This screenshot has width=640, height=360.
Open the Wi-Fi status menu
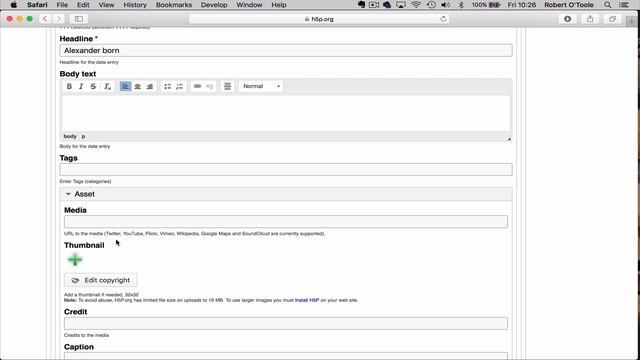pyautogui.click(x=416, y=5)
